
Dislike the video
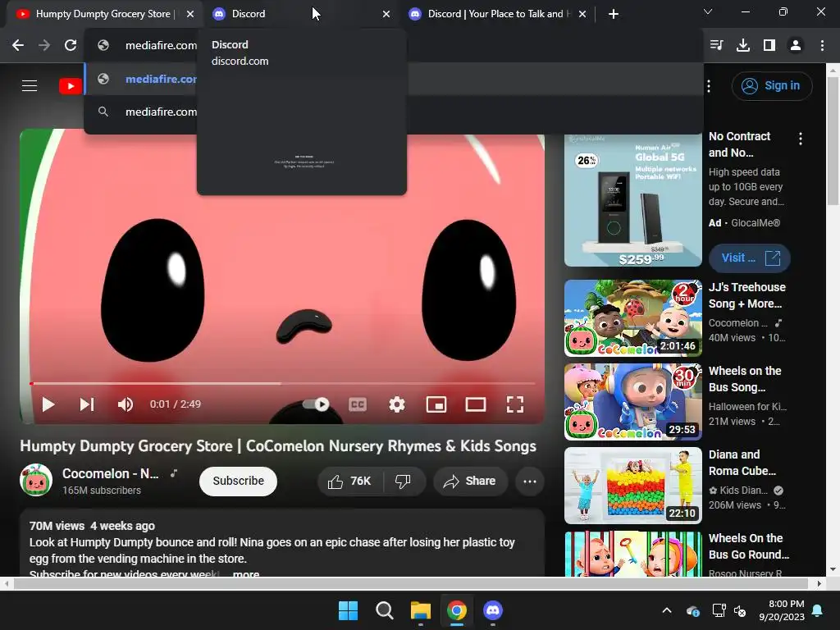click(x=404, y=481)
